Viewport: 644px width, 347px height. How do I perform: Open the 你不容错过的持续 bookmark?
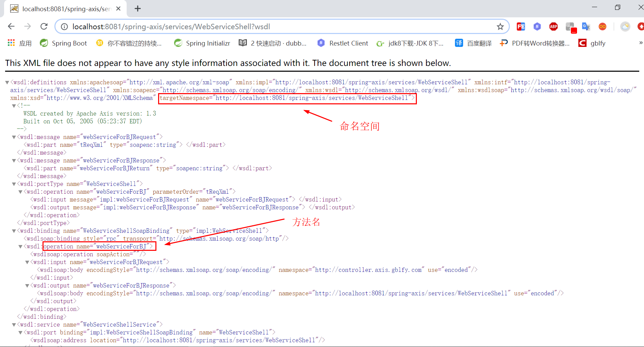tap(129, 43)
